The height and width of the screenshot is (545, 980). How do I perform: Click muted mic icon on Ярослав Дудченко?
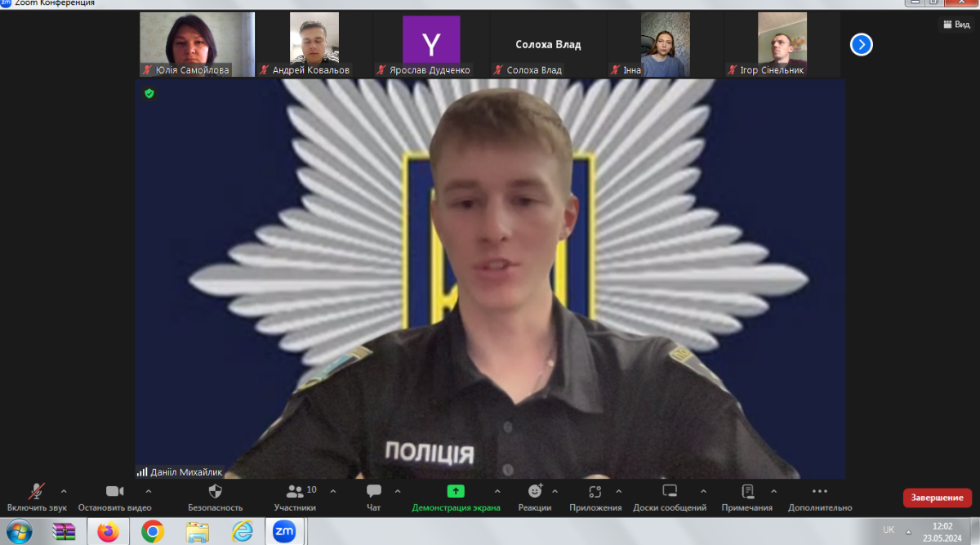[381, 70]
